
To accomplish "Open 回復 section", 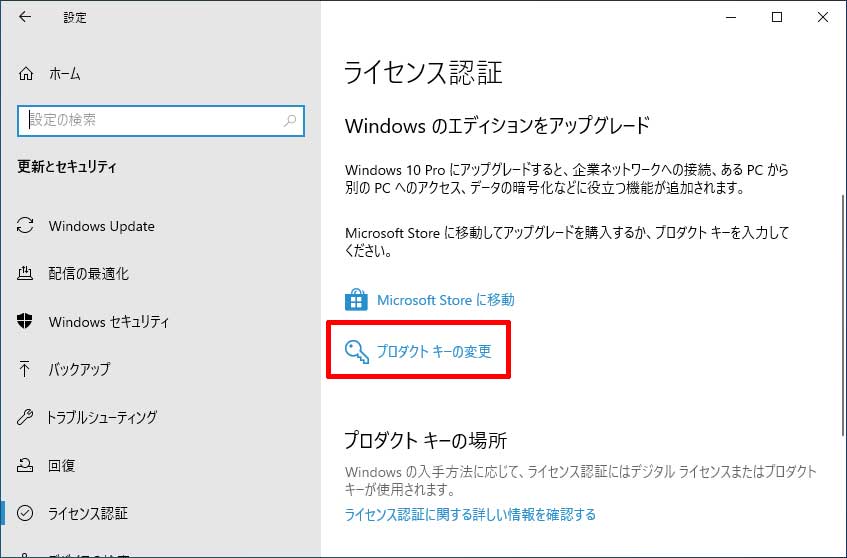I will (62, 465).
